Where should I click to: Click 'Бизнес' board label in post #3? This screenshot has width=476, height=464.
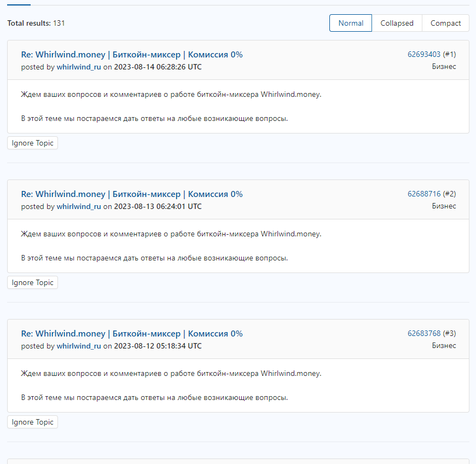tap(444, 346)
